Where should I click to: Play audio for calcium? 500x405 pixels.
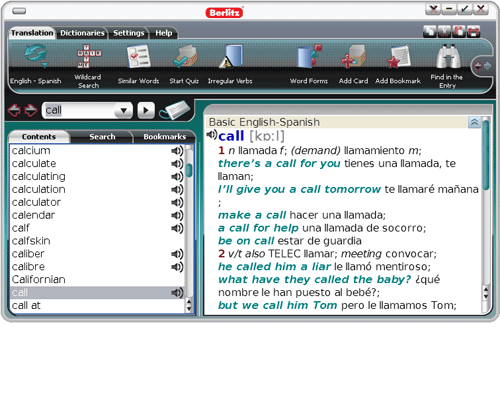pos(177,151)
